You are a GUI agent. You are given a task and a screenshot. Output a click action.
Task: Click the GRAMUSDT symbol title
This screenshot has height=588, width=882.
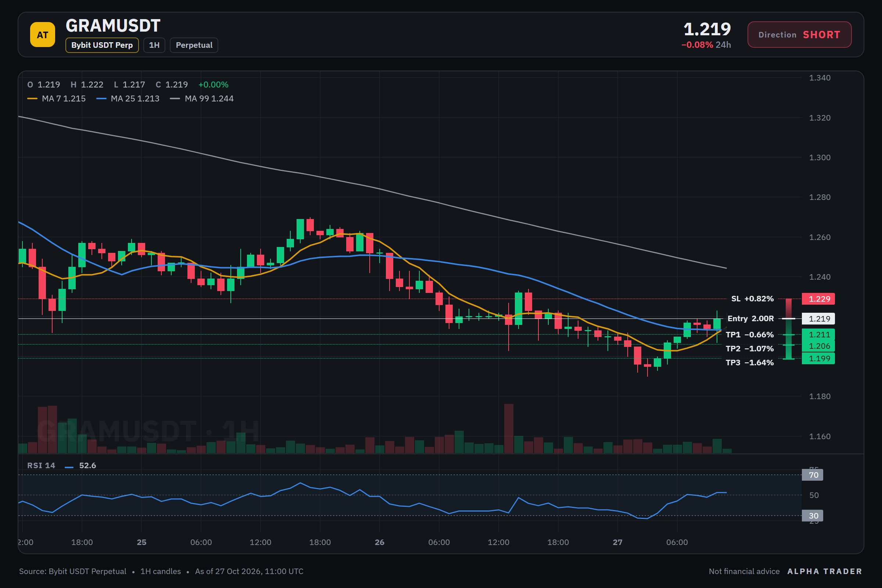click(113, 25)
